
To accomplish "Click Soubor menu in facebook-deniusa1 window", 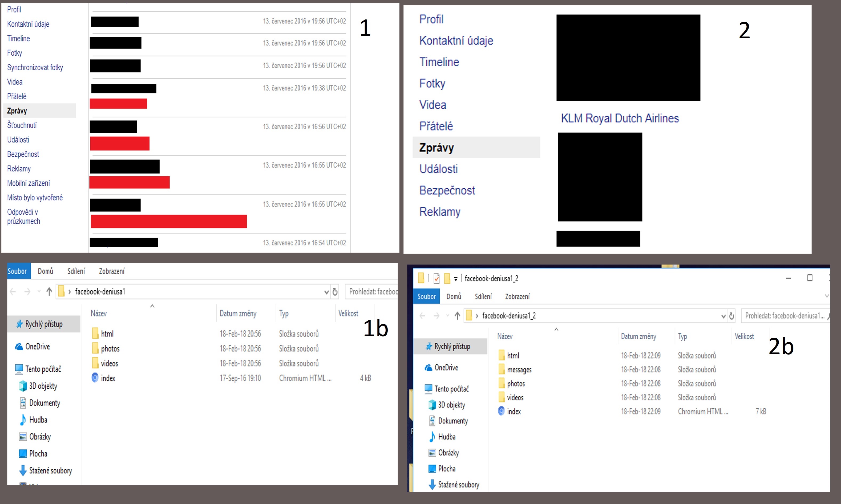I will (x=17, y=271).
